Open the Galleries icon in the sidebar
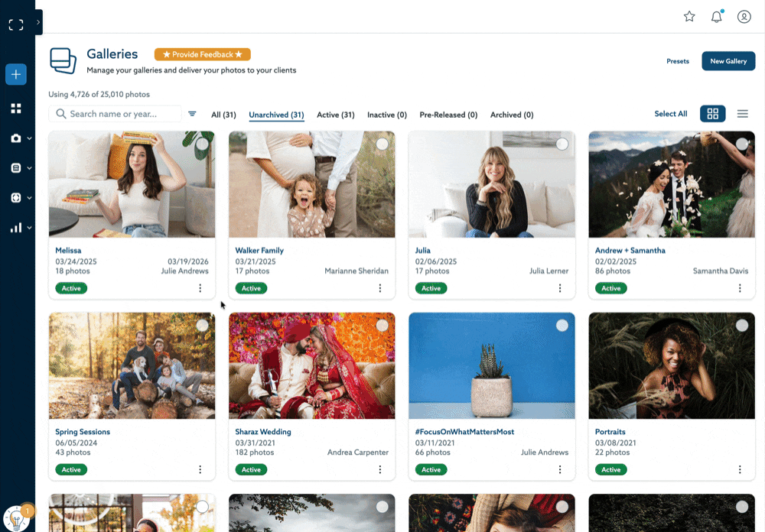The image size is (765, 532). [15, 108]
